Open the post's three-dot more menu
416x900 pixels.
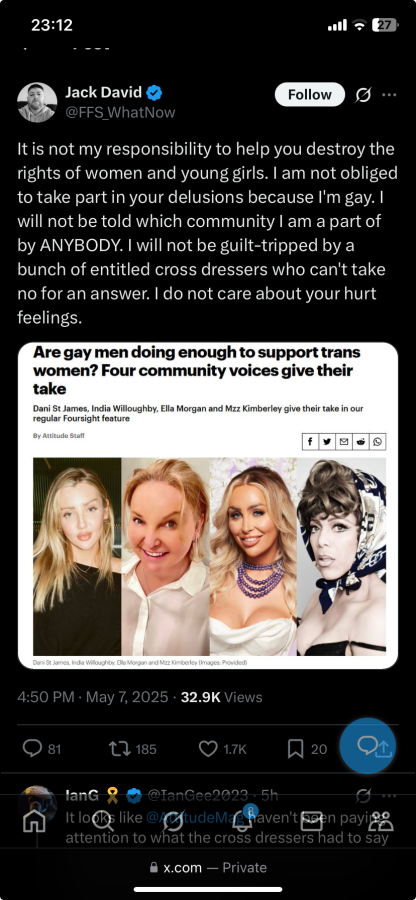(389, 95)
